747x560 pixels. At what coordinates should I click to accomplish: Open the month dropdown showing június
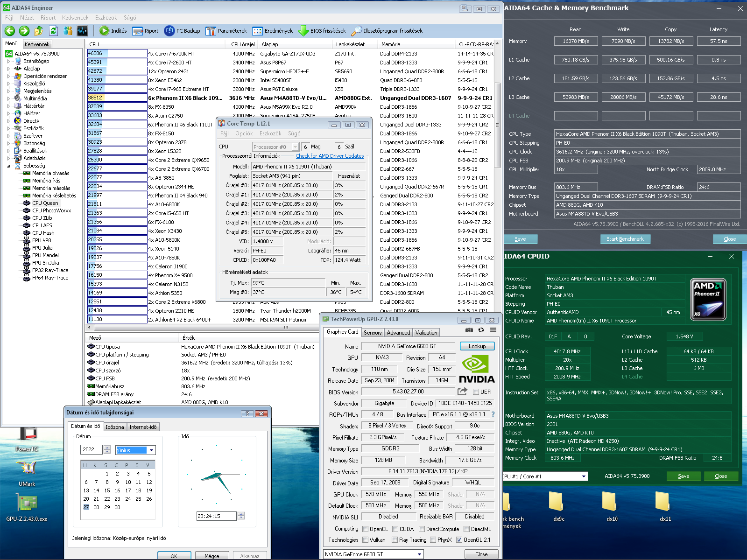click(x=151, y=450)
